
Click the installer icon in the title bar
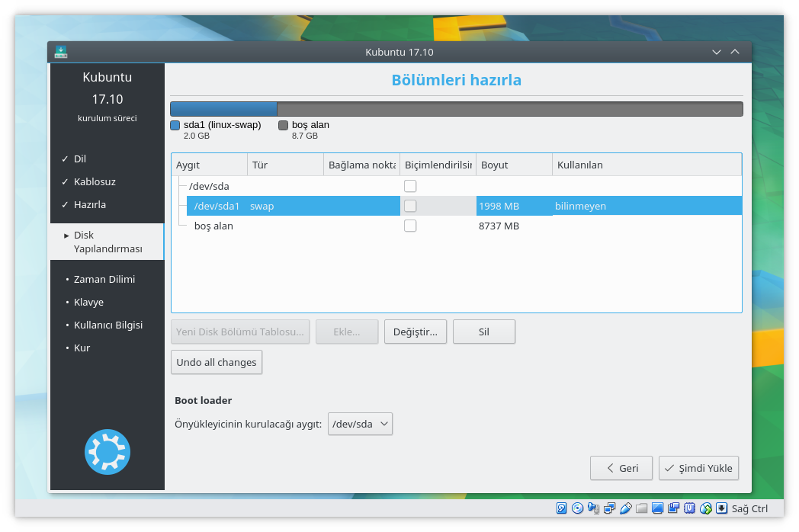(x=61, y=52)
